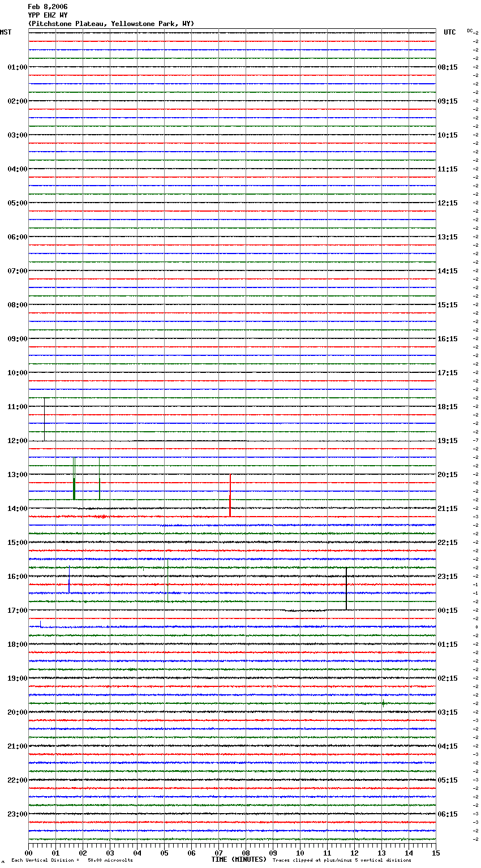Click the 23:15 UTC time label

coord(448,577)
